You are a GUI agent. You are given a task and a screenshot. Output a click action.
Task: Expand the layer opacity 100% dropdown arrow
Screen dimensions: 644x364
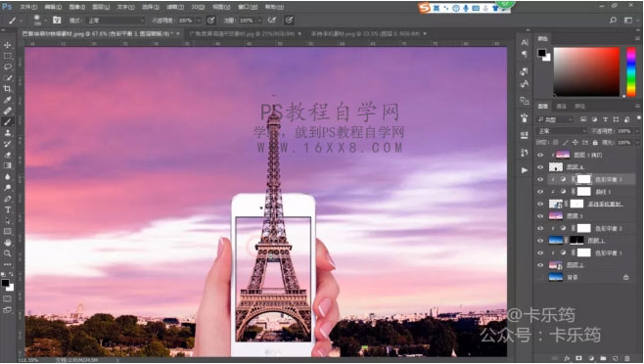click(x=636, y=131)
